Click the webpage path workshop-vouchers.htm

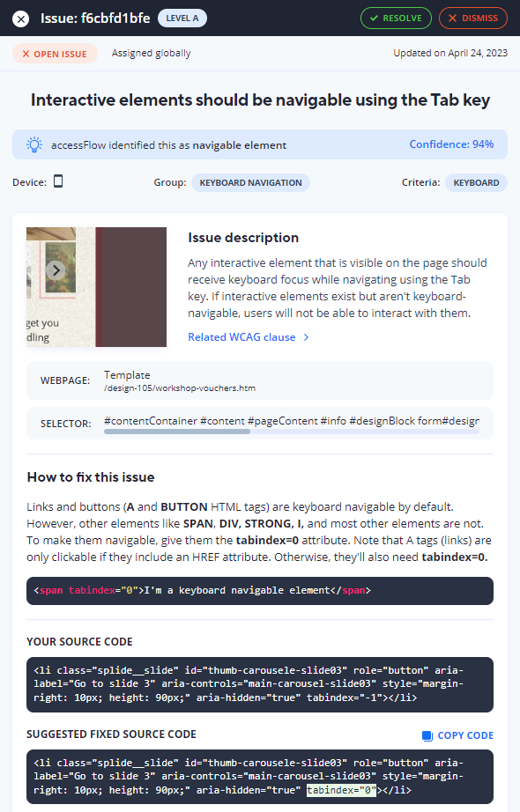click(x=180, y=388)
